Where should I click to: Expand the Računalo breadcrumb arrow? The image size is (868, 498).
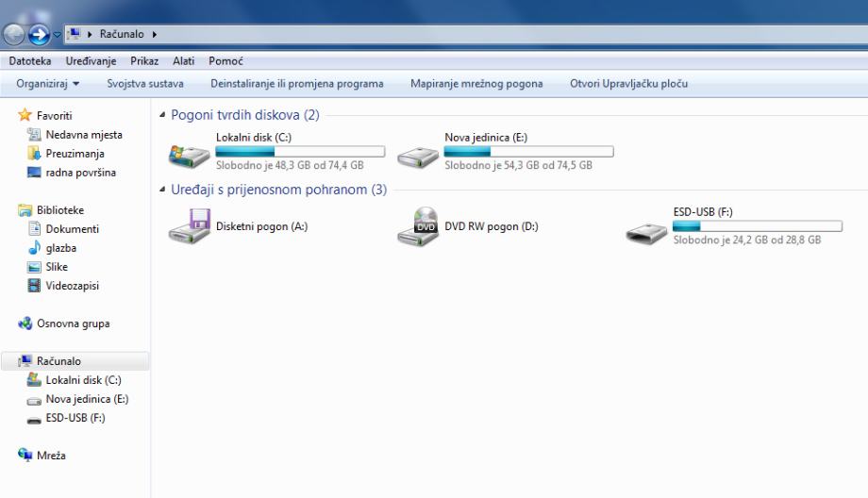(155, 34)
